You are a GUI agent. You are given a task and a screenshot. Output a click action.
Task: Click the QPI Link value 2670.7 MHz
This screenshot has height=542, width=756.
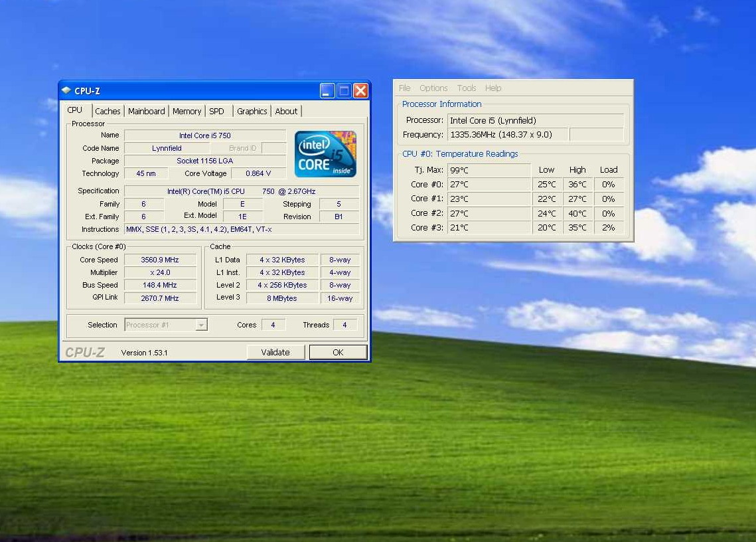[x=160, y=298]
